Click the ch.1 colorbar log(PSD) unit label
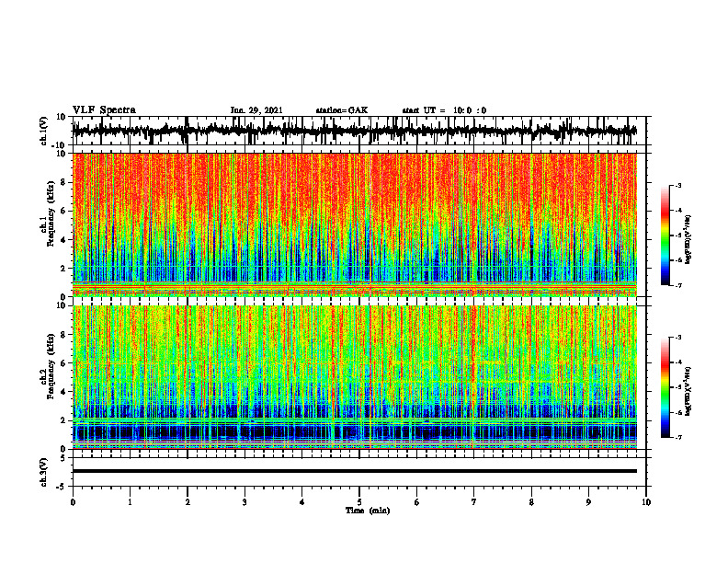 pyautogui.click(x=688, y=239)
